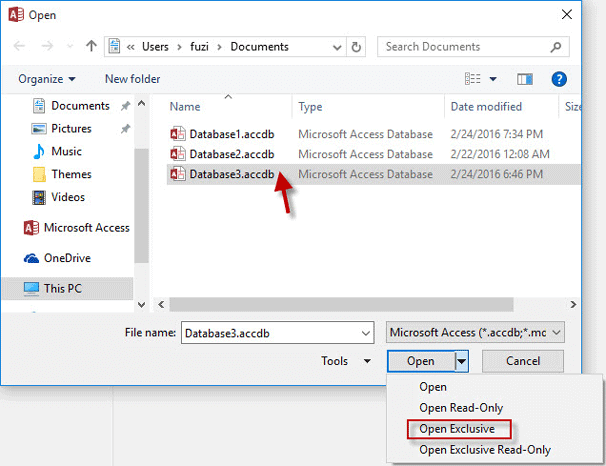This screenshot has width=606, height=466.
Task: Select Microsoft Access icon in sidebar
Action: coord(31,228)
